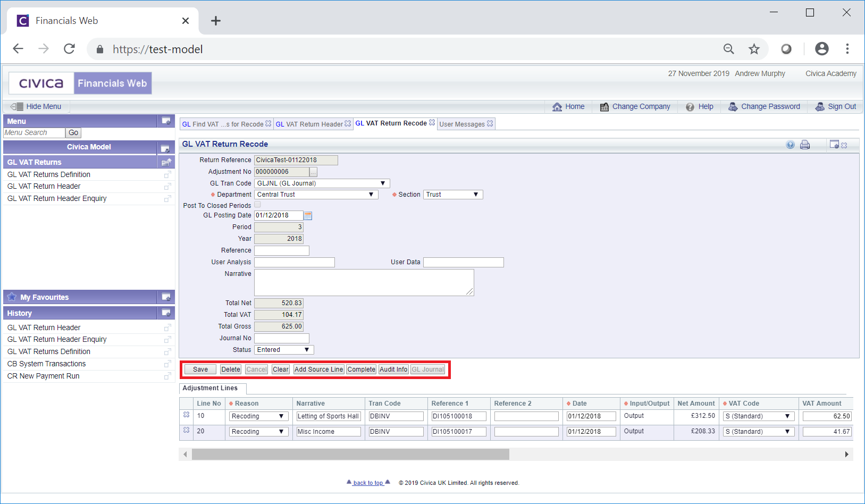865x504 pixels.
Task: Click the Menu panel collapse icon
Action: point(166,121)
